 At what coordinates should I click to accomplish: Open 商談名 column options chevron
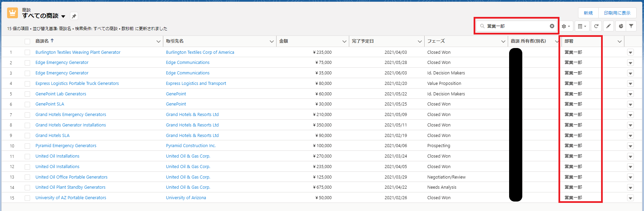158,41
